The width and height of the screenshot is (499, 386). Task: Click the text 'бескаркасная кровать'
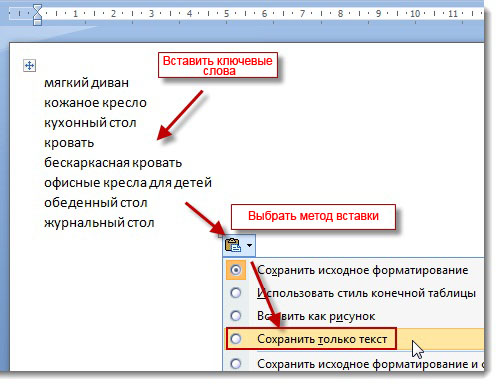click(x=113, y=163)
